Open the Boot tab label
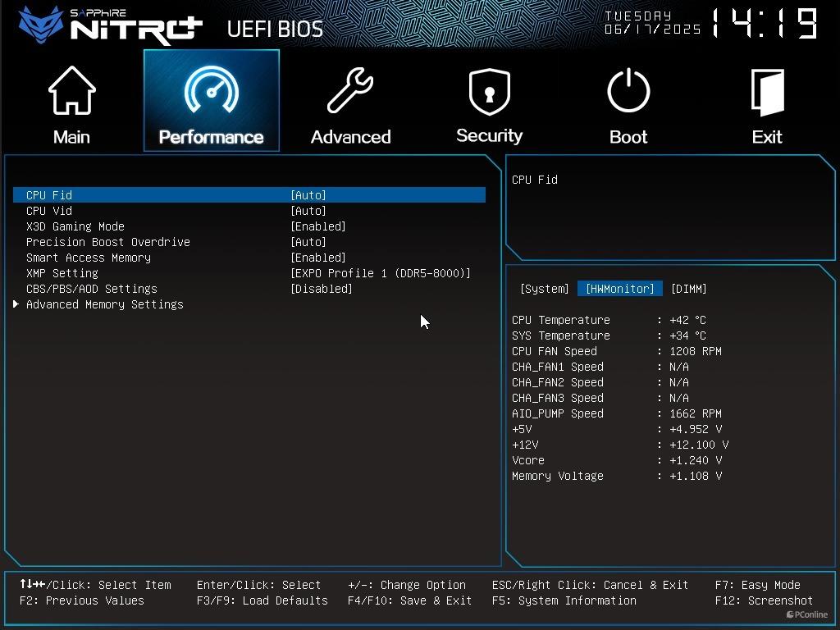The height and width of the screenshot is (630, 840). 628,137
